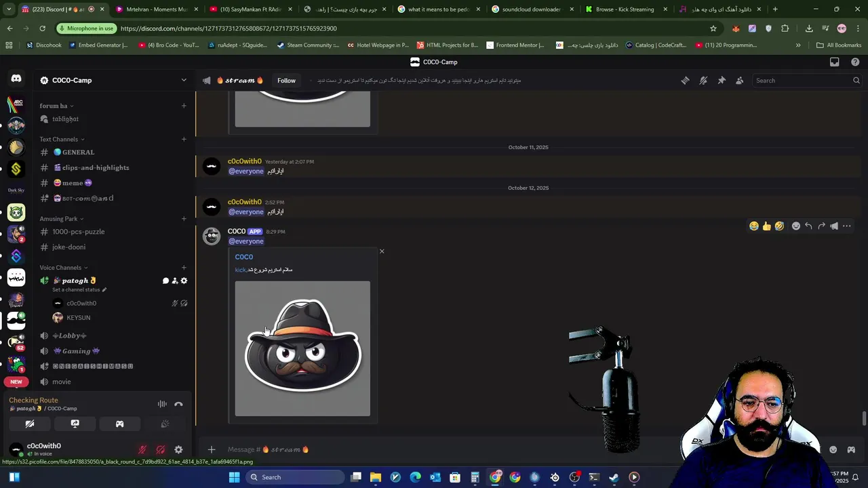Turn on camera in voice panel

tap(30, 424)
